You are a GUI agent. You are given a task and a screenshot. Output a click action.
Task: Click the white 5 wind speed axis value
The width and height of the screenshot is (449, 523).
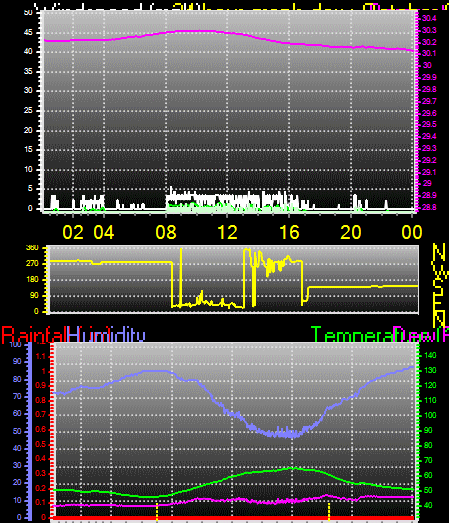click(30, 188)
